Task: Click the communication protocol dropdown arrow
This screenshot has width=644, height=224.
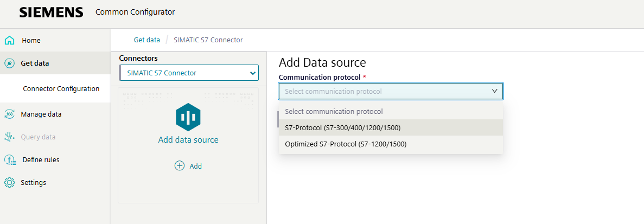Action: coord(494,91)
